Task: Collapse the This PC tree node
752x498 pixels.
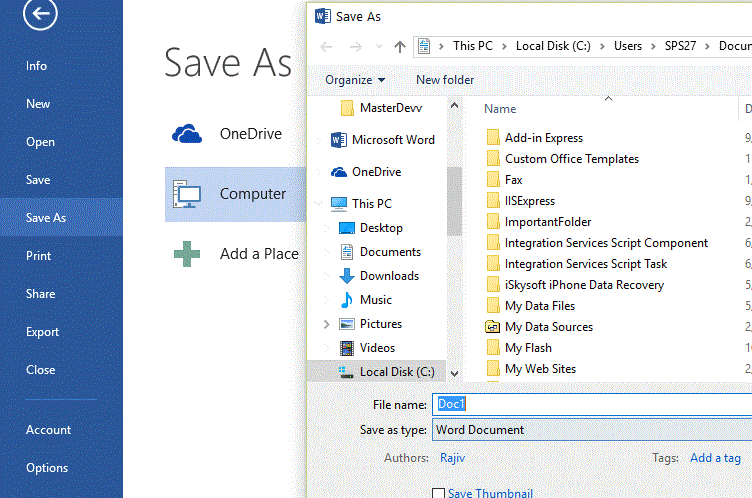Action: (318, 204)
